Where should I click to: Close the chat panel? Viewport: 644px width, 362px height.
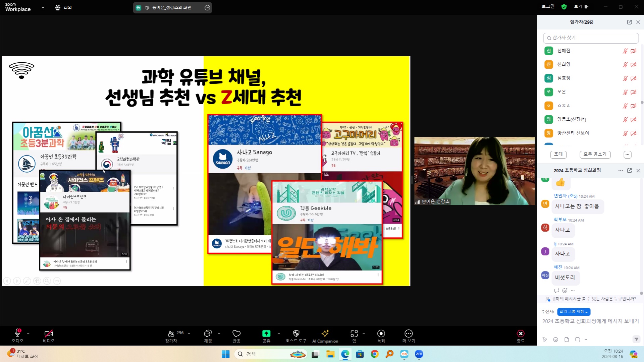638,171
